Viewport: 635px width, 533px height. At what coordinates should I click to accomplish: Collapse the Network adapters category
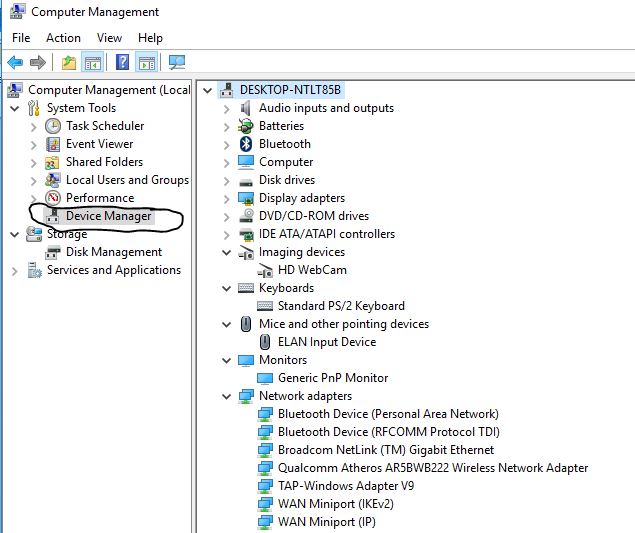tap(227, 397)
